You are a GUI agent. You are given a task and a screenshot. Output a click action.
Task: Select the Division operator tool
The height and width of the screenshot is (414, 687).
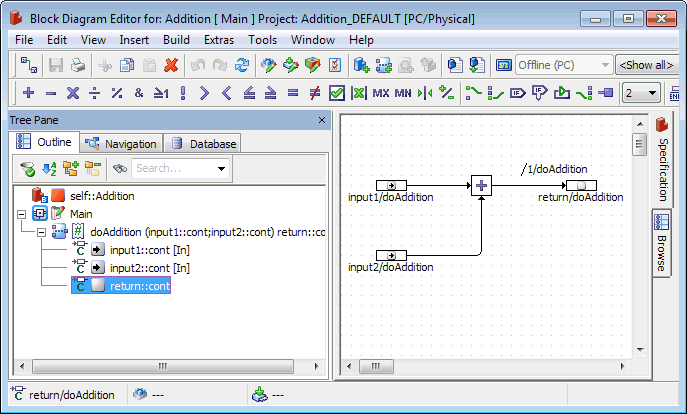(x=95, y=93)
